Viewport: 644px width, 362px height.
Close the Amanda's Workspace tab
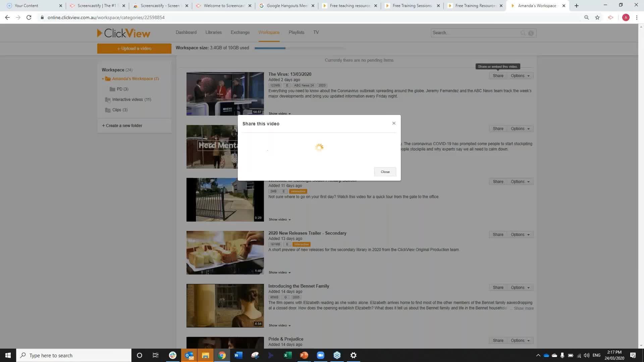[564, 6]
